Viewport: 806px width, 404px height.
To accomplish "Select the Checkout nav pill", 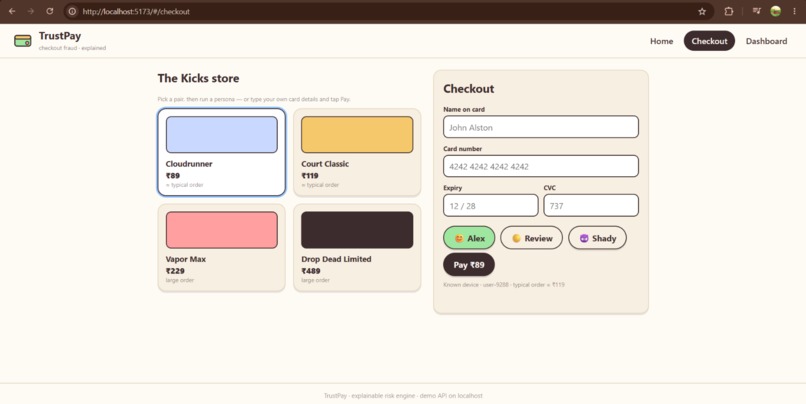I will point(709,41).
